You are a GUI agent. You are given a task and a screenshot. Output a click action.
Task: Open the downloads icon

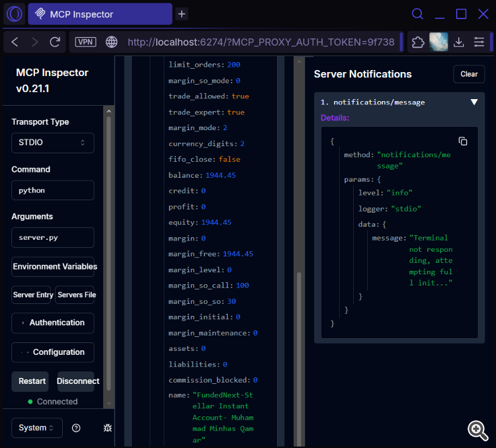pyautogui.click(x=459, y=42)
